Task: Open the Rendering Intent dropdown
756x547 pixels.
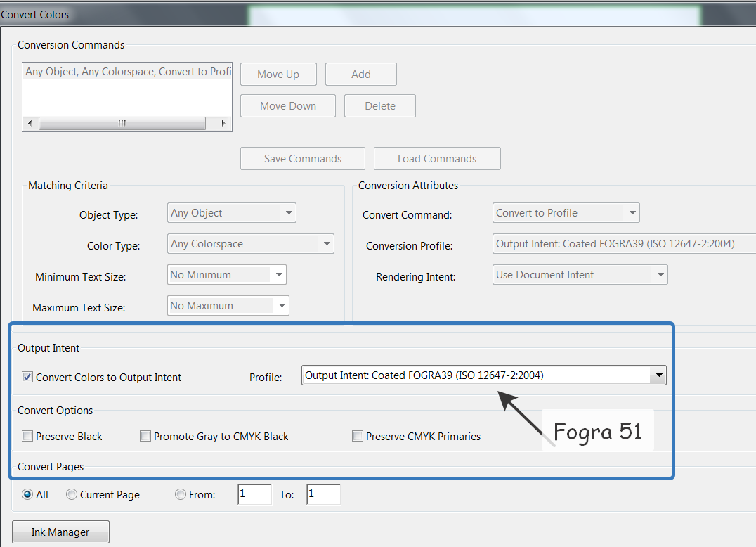Action: (580, 274)
